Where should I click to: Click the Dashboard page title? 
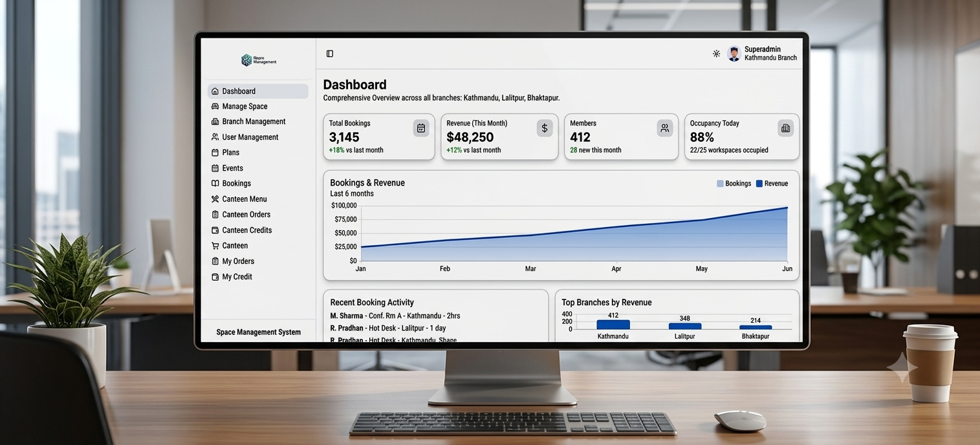coord(355,85)
